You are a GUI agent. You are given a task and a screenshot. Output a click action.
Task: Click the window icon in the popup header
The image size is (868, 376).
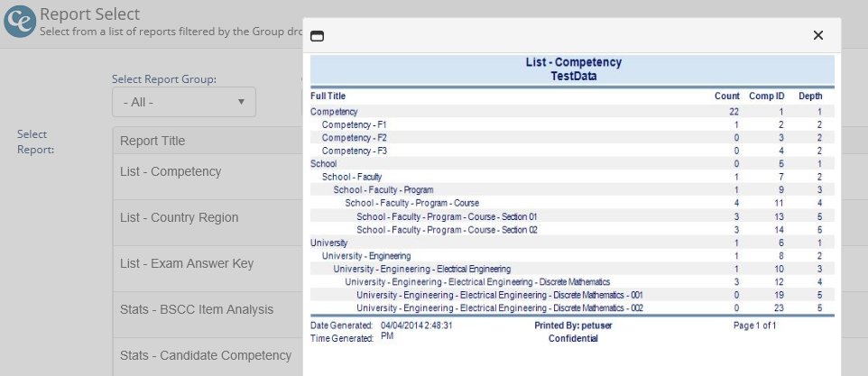pyautogui.click(x=317, y=36)
